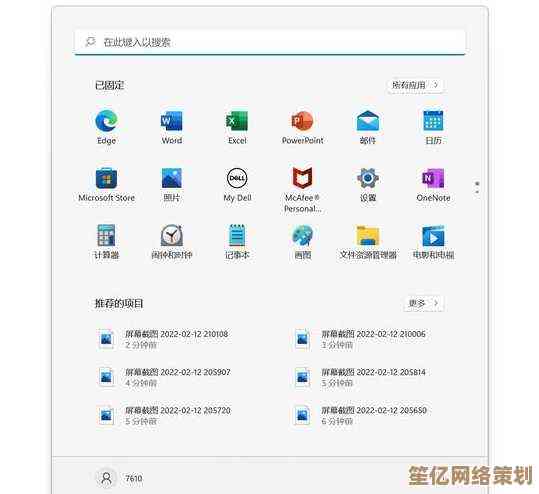539x494 pixels.
Task: Click the pinned apps page indicator dots
Action: (x=477, y=187)
